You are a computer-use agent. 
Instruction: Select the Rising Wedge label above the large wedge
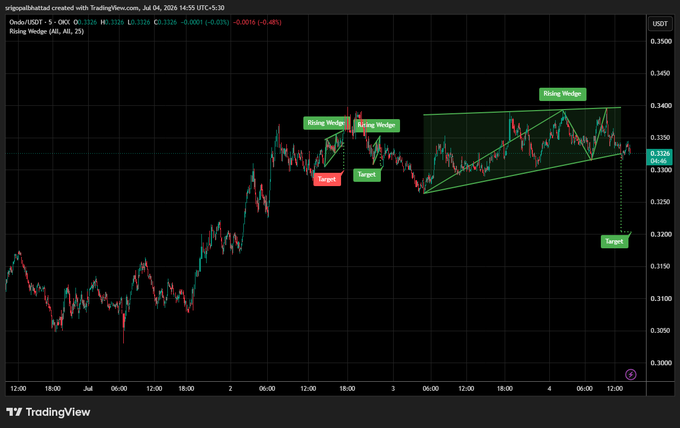pos(562,94)
